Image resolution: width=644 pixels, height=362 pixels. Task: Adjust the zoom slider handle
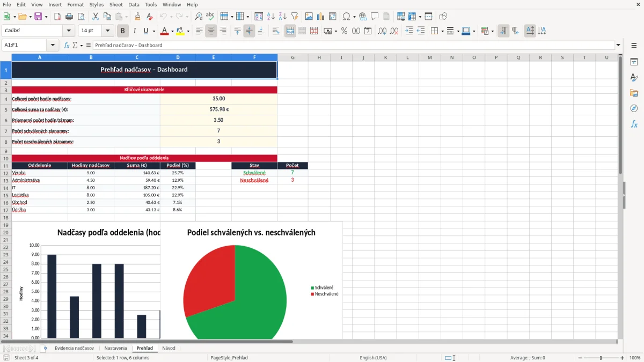click(601, 358)
